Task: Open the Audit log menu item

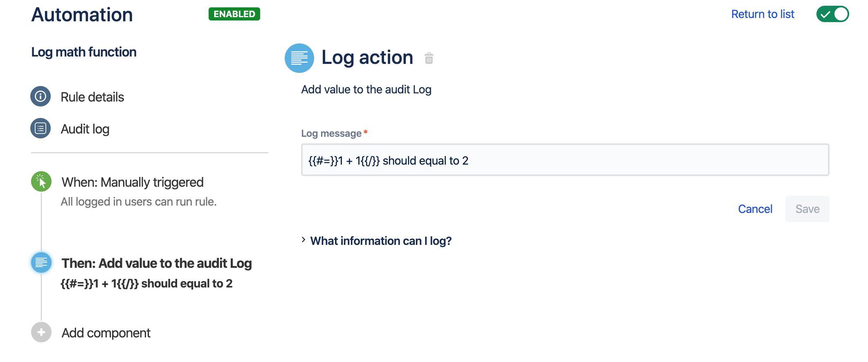Action: 85,129
